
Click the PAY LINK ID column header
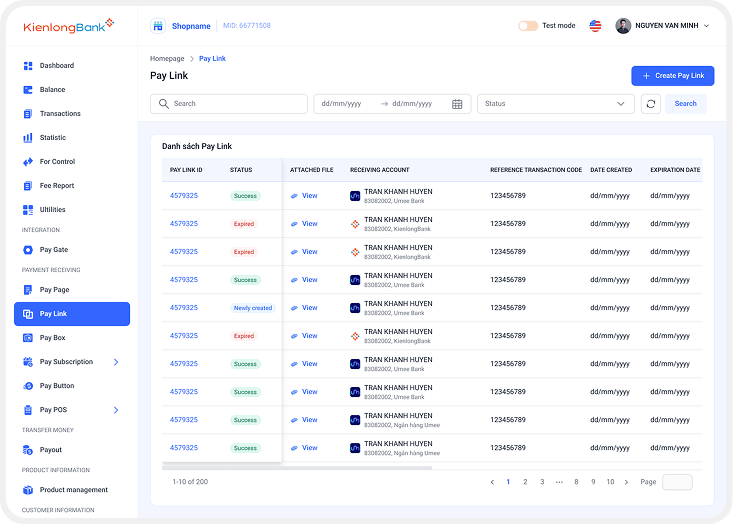click(x=186, y=170)
